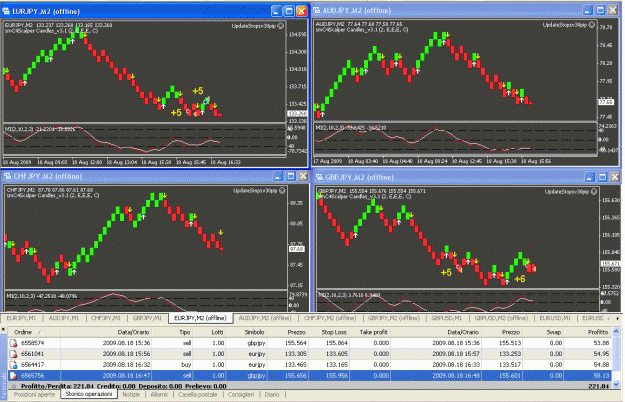The image size is (625, 402).
Task: Sort history by the Ordine column header
Action: point(34,332)
